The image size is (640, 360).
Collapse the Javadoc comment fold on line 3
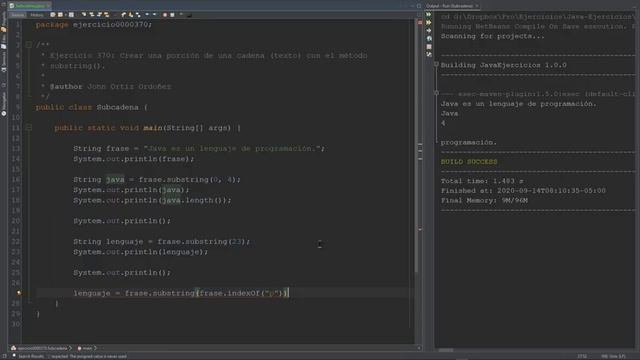pyautogui.click(x=29, y=45)
